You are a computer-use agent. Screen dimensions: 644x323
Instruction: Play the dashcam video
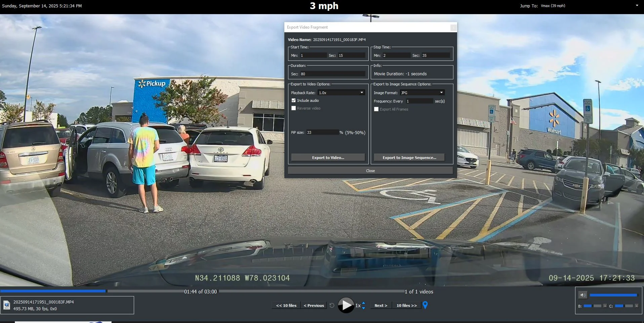pos(346,305)
